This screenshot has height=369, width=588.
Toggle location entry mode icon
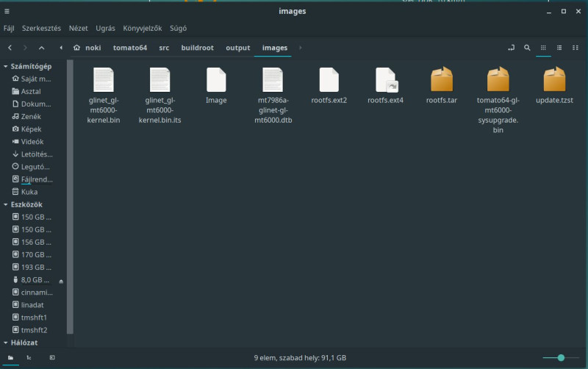click(511, 48)
